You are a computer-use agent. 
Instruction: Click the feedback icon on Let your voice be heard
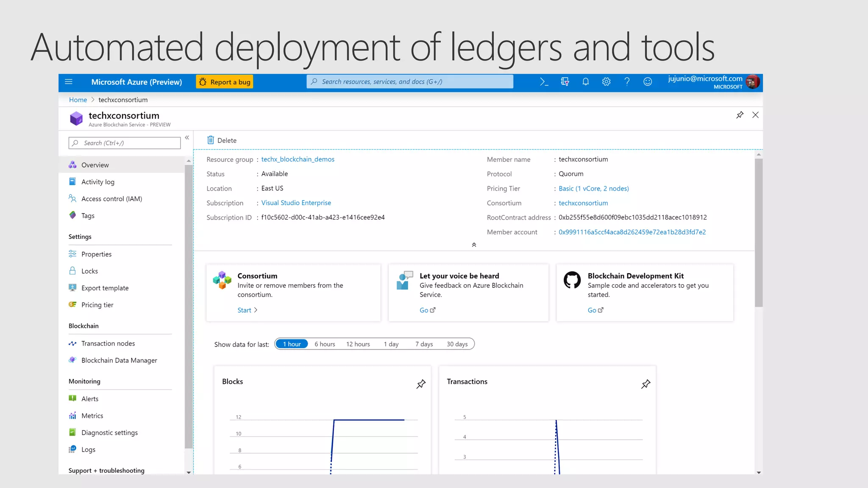[404, 280]
